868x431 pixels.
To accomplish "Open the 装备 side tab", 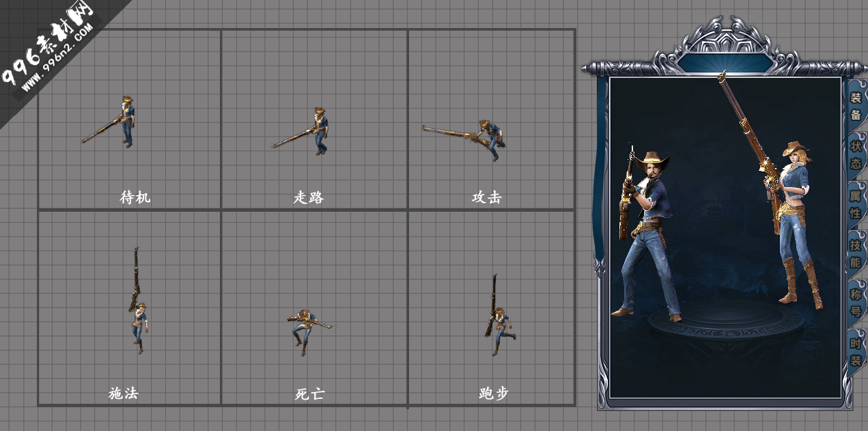I will (x=856, y=106).
